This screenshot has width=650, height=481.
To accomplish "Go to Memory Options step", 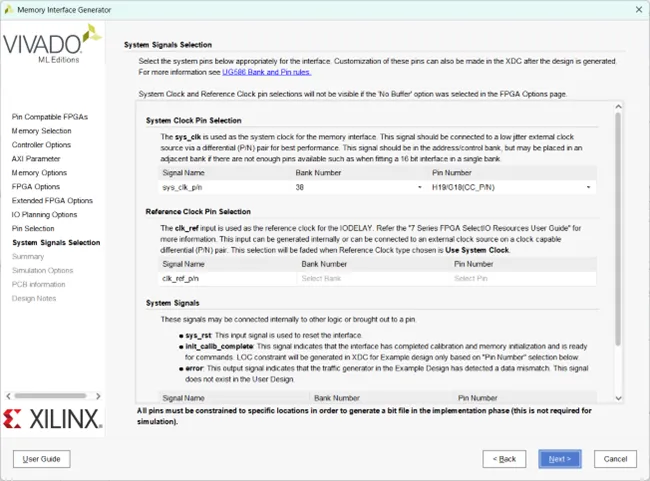I will point(39,173).
